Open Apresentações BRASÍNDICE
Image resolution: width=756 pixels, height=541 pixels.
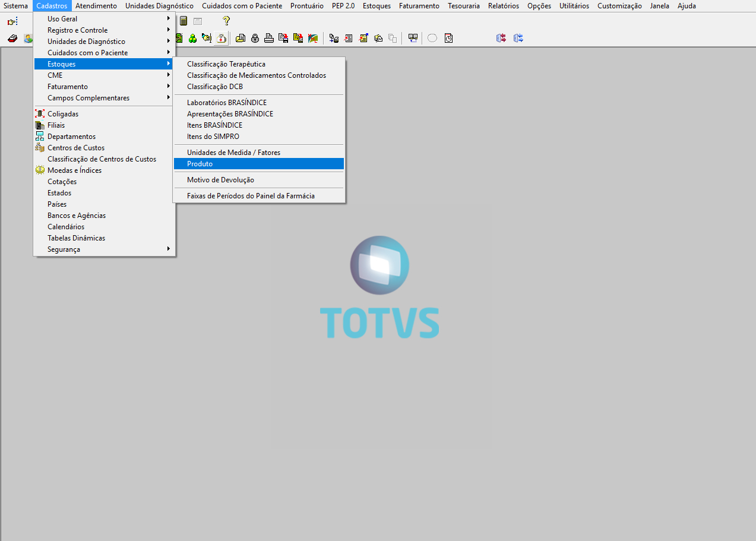[x=259, y=114]
